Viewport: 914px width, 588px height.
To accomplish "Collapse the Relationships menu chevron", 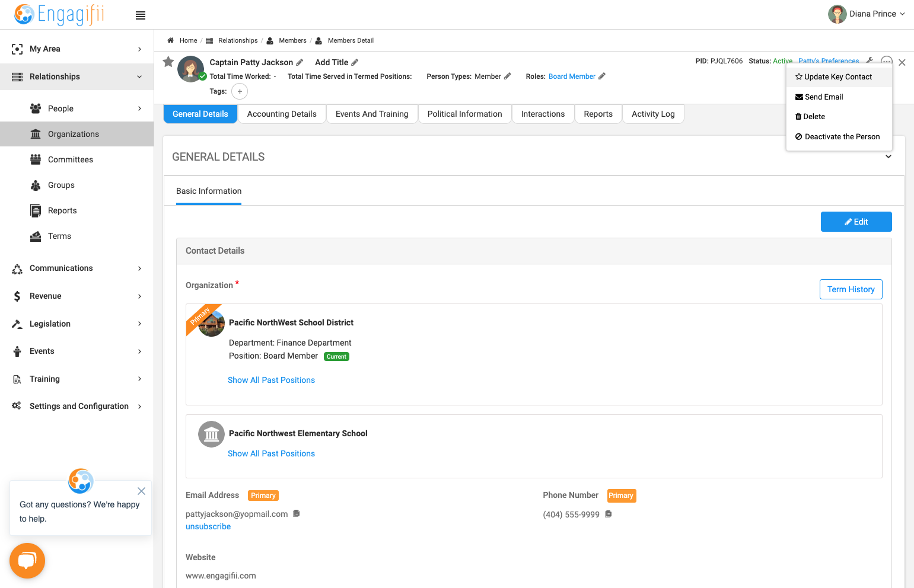I will point(139,77).
